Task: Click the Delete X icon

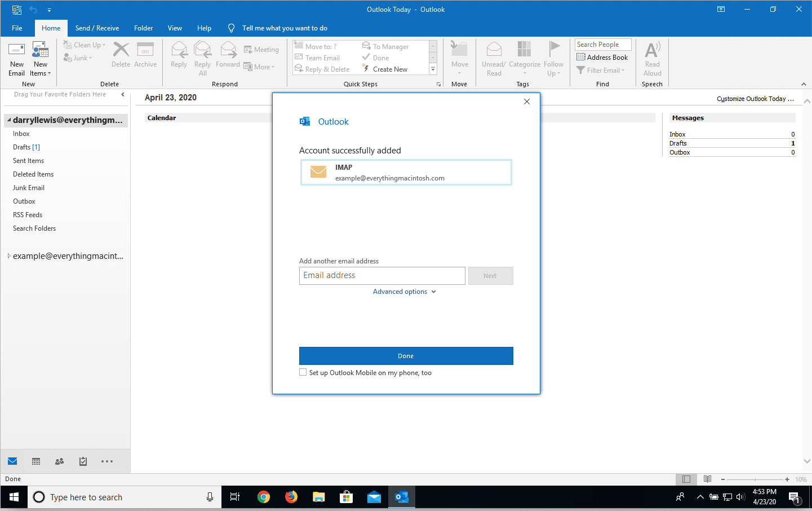Action: click(121, 50)
